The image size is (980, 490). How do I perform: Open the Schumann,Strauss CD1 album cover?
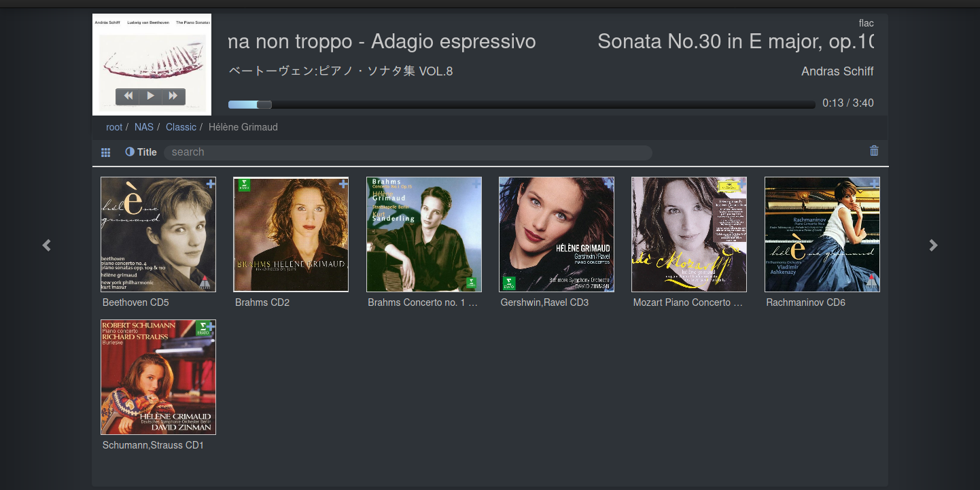tap(158, 377)
